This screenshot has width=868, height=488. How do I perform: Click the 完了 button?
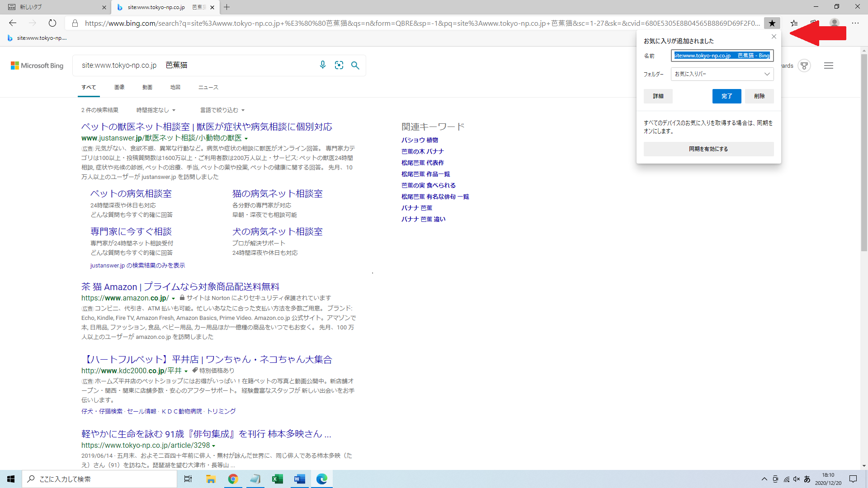(726, 96)
